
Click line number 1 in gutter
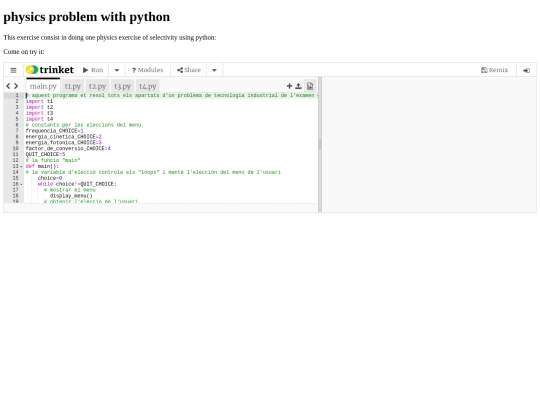(x=17, y=95)
